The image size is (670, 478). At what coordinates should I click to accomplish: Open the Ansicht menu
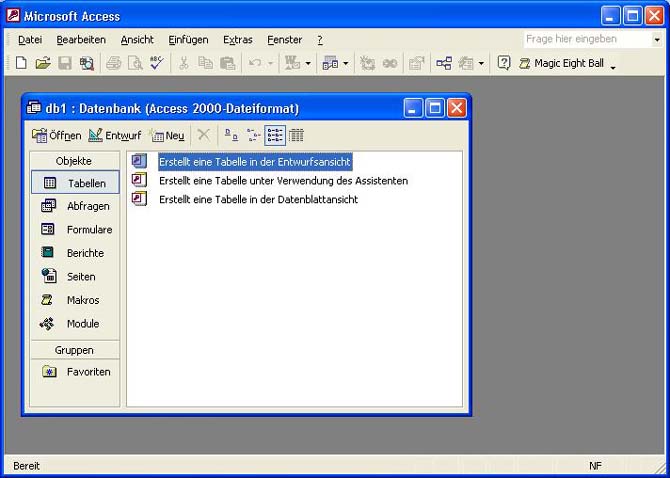(137, 40)
